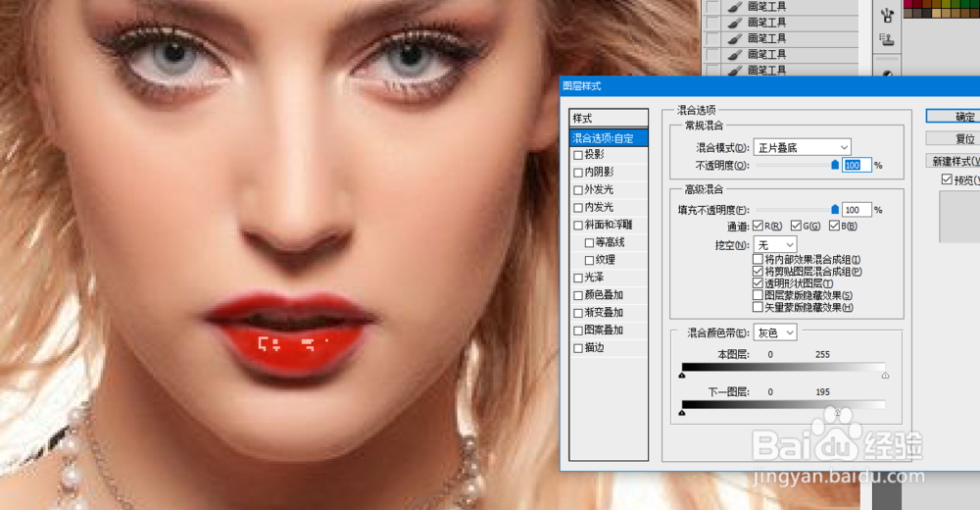Viewport: 980px width, 510px height.
Task: Enable the 等高线 contour checkbox
Action: click(589, 242)
